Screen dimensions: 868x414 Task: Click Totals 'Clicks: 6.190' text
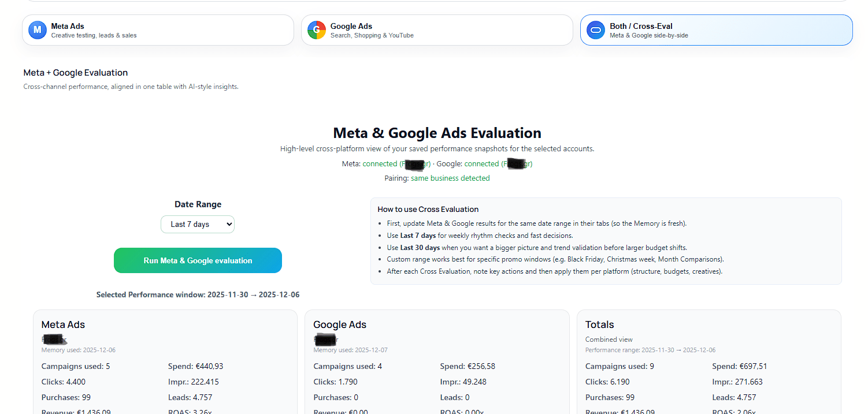tap(607, 382)
